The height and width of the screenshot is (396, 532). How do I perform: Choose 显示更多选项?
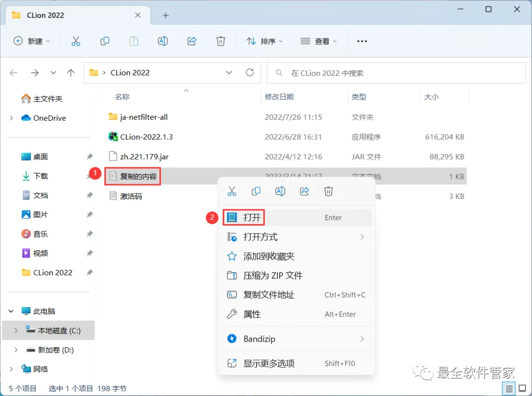point(296,363)
